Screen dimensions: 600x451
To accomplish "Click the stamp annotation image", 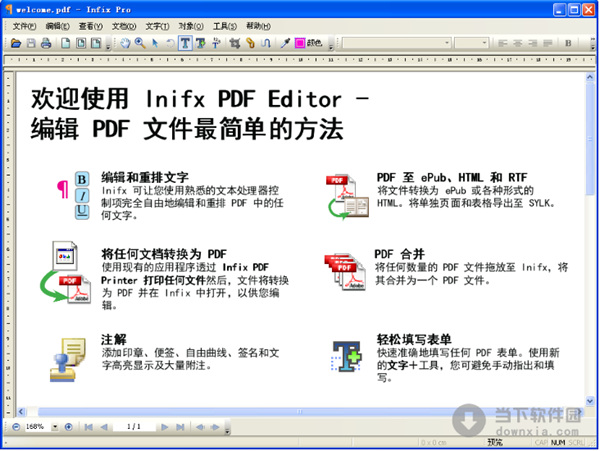I will click(68, 360).
